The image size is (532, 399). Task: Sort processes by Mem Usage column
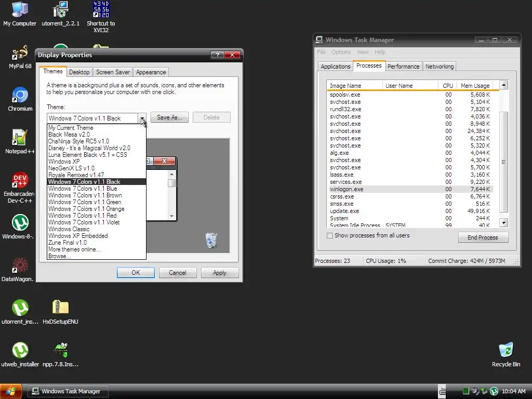coord(475,86)
